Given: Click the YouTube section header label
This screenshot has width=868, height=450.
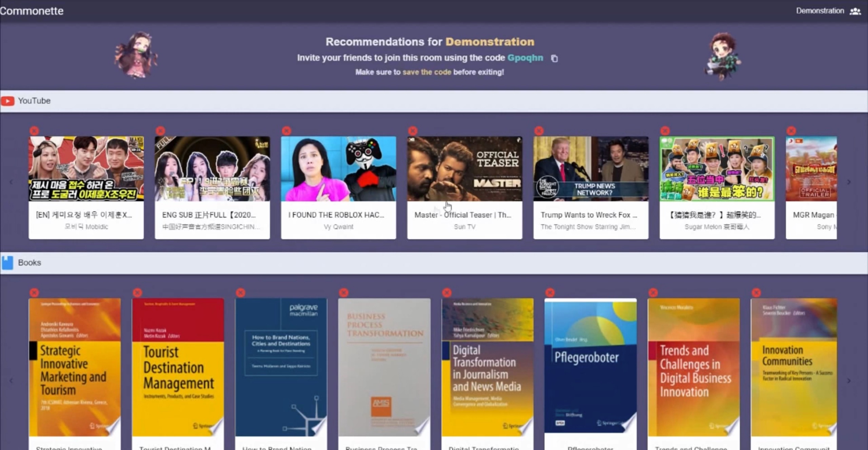Looking at the screenshot, I should (34, 101).
